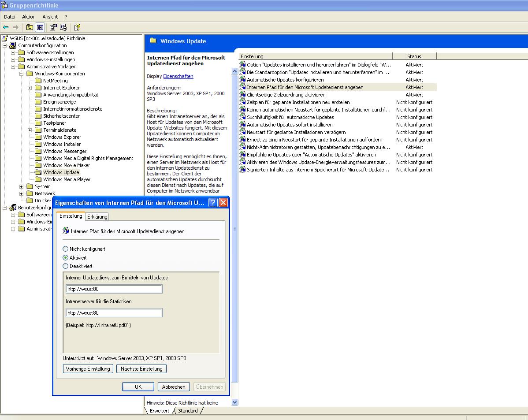The height and width of the screenshot is (420, 528).
Task: Click the policy icon inside properties dialog
Action: point(66,231)
